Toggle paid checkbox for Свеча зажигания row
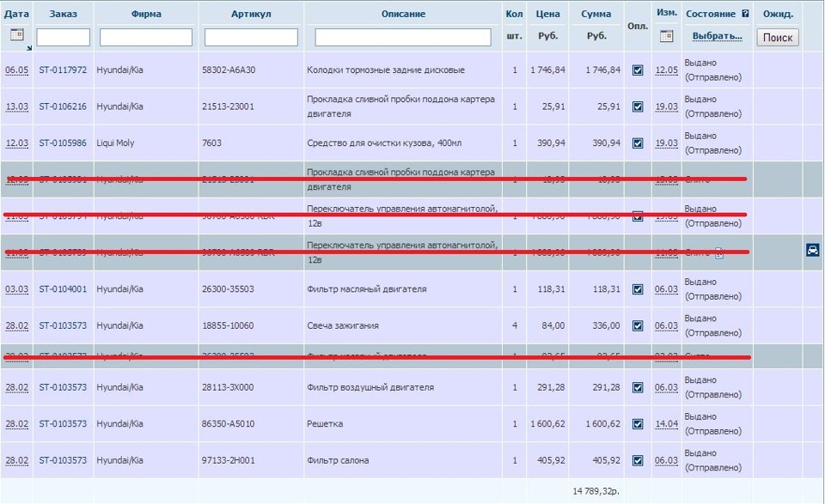Screen dimensions: 825x504 pyautogui.click(x=638, y=326)
